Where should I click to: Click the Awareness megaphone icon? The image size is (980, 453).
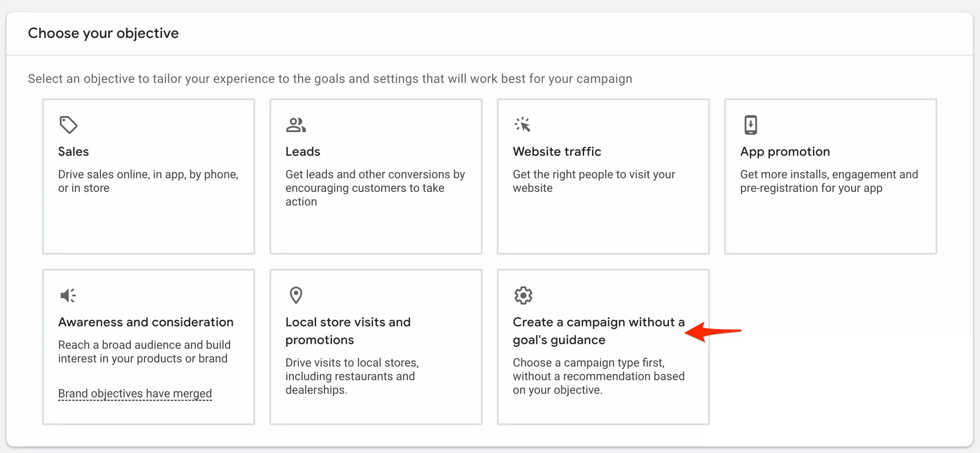(68, 295)
